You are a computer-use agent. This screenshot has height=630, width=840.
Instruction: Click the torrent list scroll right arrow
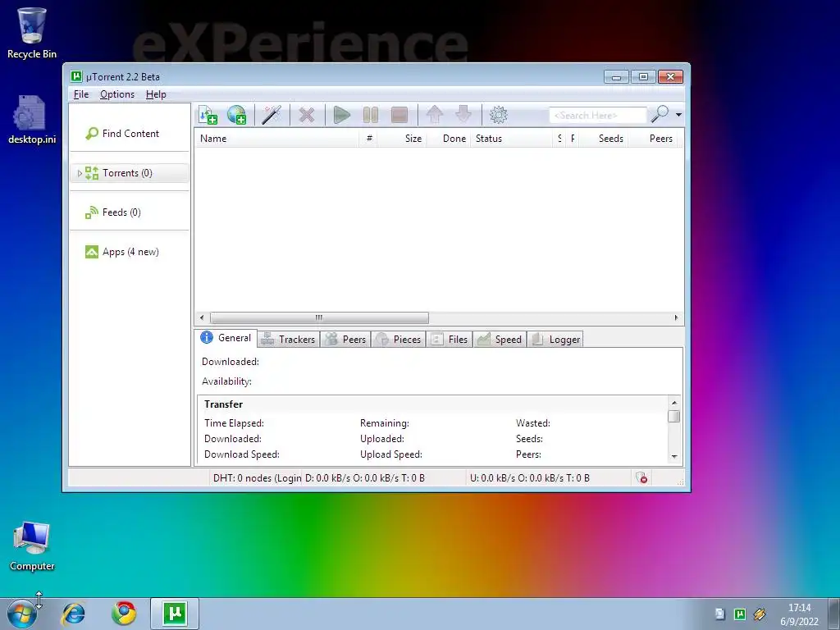[676, 317]
